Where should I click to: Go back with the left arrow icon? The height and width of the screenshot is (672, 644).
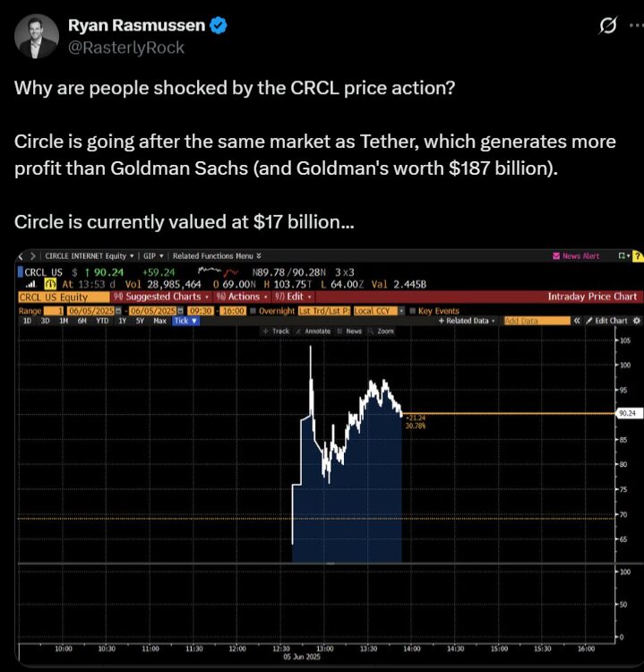[22, 256]
